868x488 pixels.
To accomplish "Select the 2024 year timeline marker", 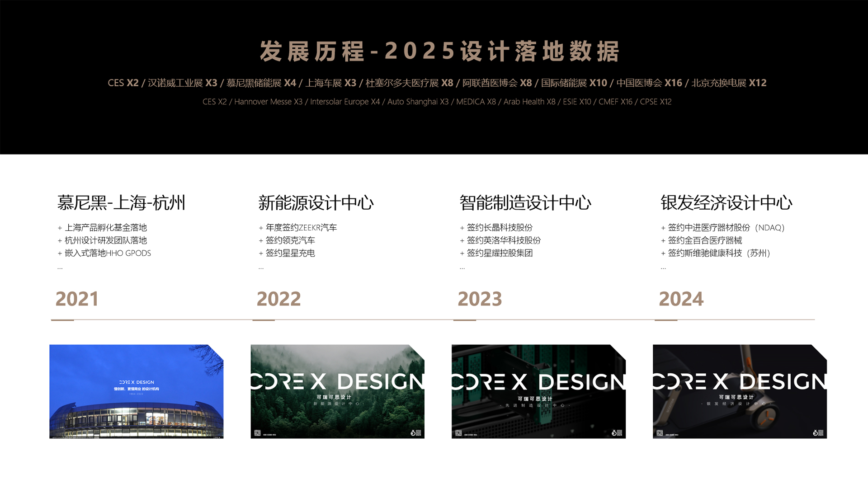I will click(x=681, y=299).
